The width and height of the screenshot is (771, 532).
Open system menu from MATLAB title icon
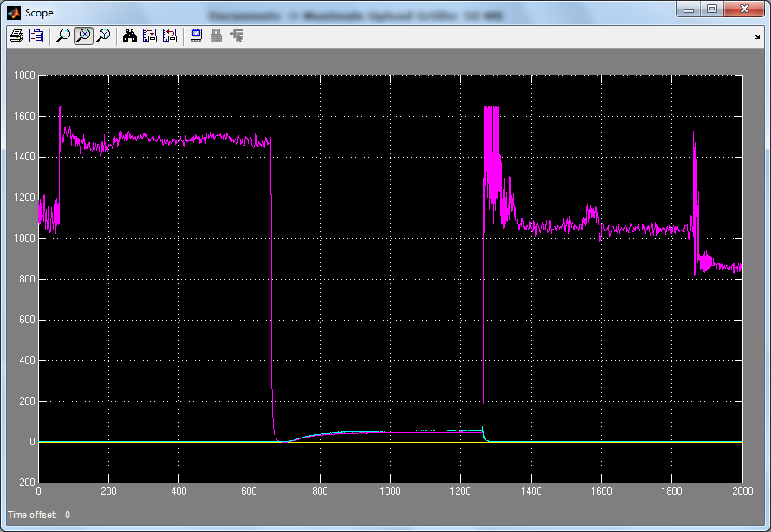pyautogui.click(x=13, y=13)
